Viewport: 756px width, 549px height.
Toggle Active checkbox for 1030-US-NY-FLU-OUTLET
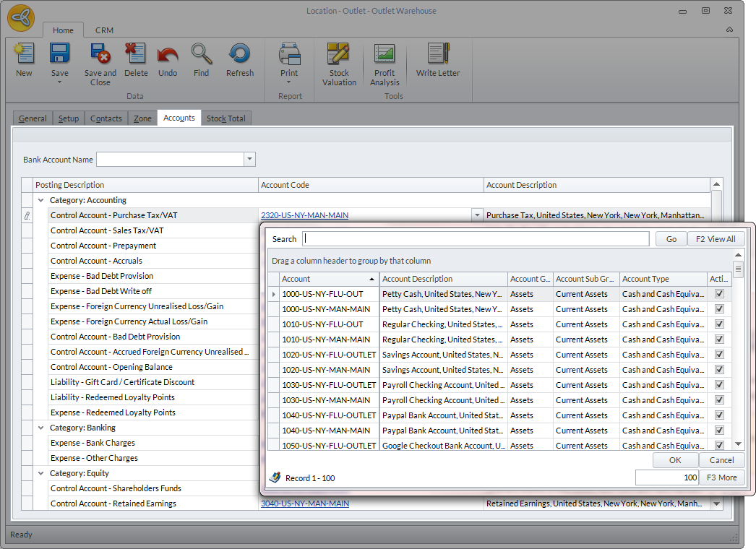[x=719, y=385]
